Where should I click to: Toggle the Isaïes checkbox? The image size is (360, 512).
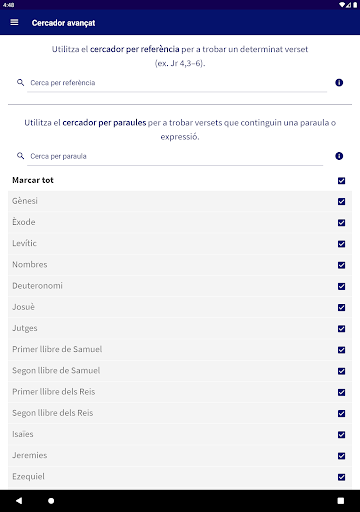[x=341, y=435]
